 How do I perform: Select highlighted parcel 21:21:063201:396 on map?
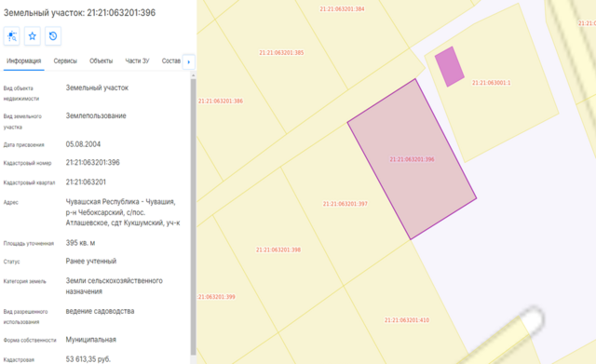(x=412, y=159)
